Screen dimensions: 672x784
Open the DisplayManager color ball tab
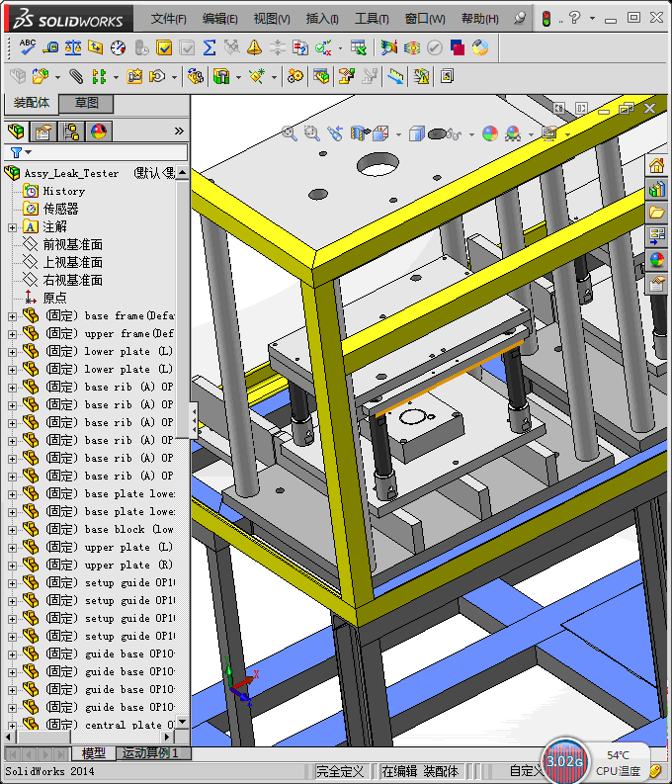click(99, 131)
